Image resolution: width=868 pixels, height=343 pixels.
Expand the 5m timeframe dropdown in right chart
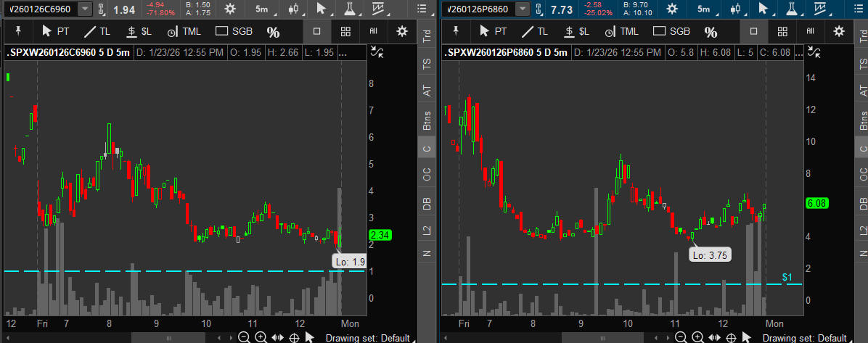tap(703, 9)
